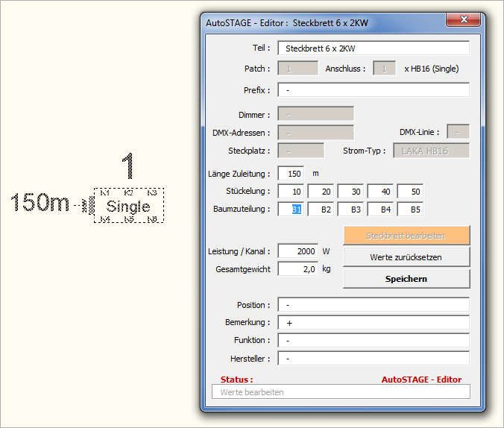Click the Speichern button
Viewport: 504px width, 428px height.
(406, 279)
